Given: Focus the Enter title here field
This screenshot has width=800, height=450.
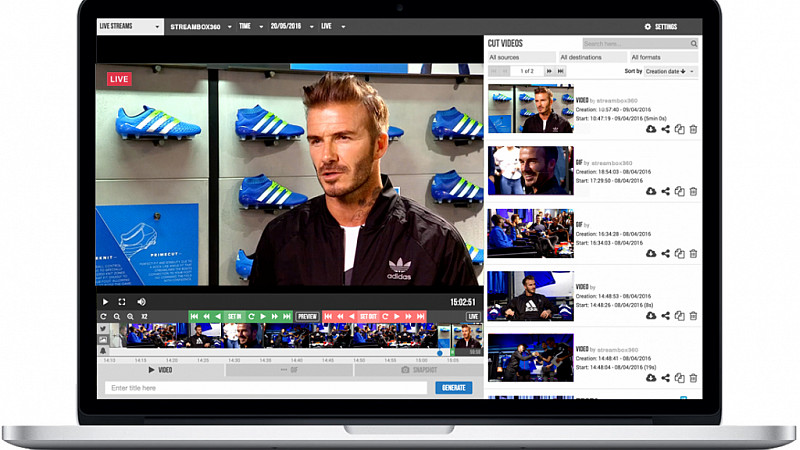Looking at the screenshot, I should [x=266, y=388].
